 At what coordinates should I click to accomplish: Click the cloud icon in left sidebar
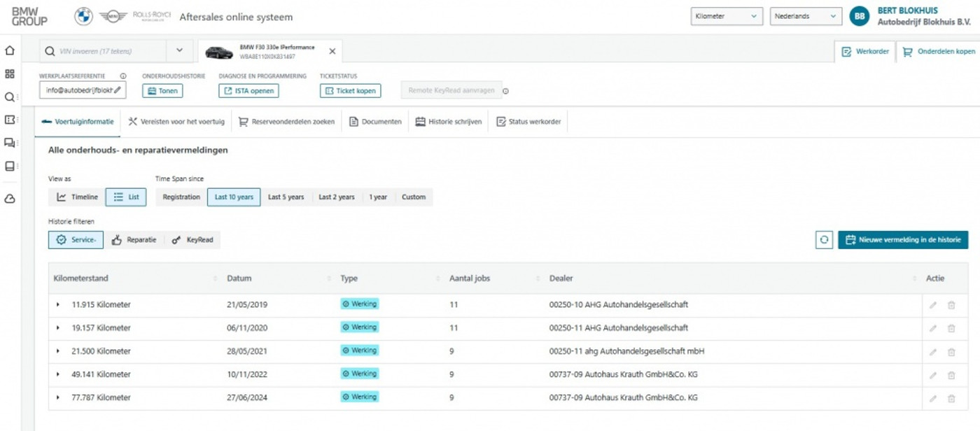coord(10,199)
